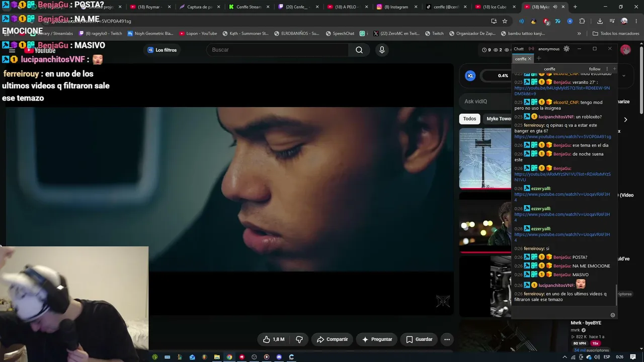The image size is (644, 362).
Task: Close the cenffe chat tab
Action: coord(529,59)
